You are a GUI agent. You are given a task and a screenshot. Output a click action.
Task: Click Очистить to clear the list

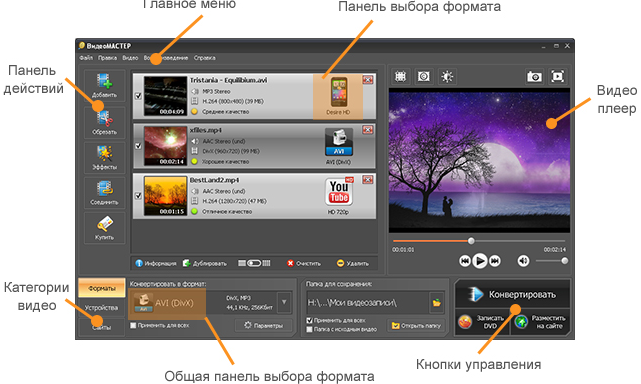(x=304, y=263)
